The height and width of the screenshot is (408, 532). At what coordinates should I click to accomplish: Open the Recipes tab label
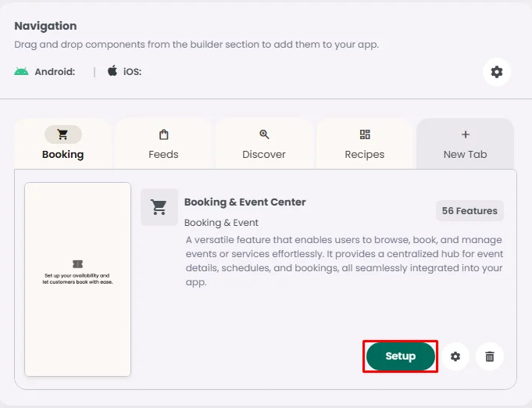tap(365, 154)
